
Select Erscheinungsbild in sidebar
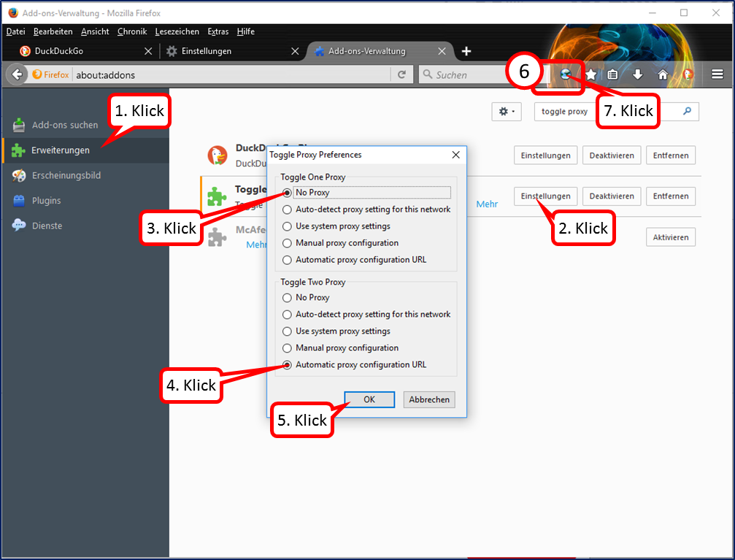[85, 175]
